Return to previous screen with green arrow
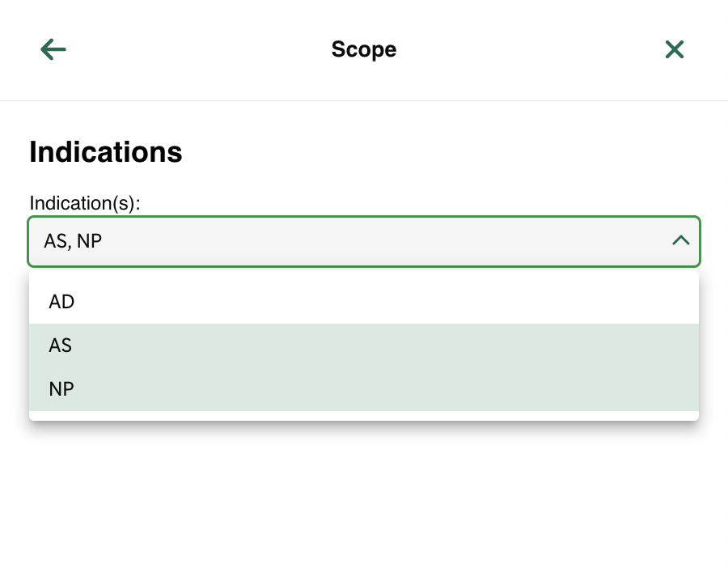 coord(53,49)
